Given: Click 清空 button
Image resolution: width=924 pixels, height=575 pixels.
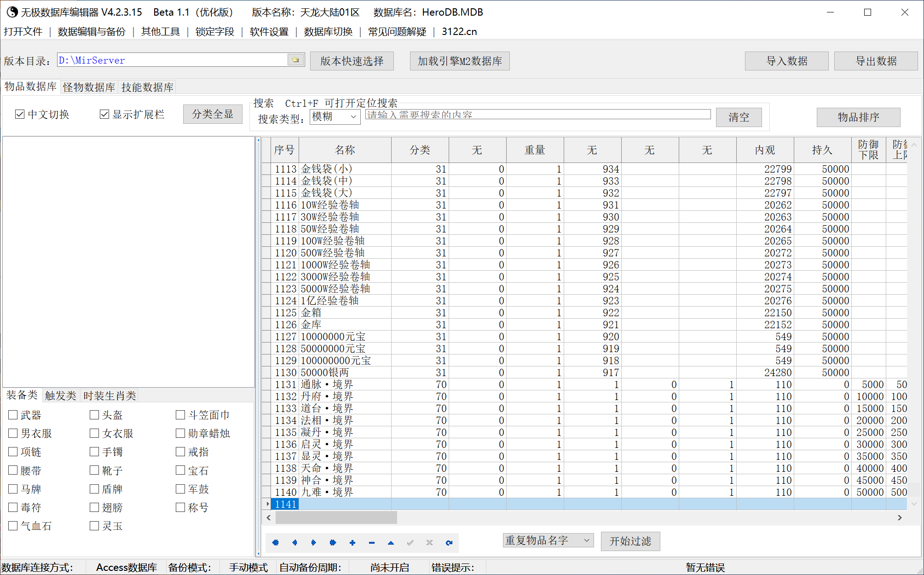Looking at the screenshot, I should [x=739, y=117].
